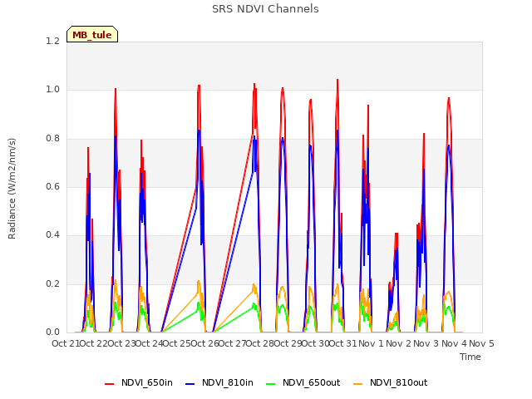Click the 0.4 y-axis tick label
Image resolution: width=532 pixels, height=399 pixels.
tap(52, 235)
